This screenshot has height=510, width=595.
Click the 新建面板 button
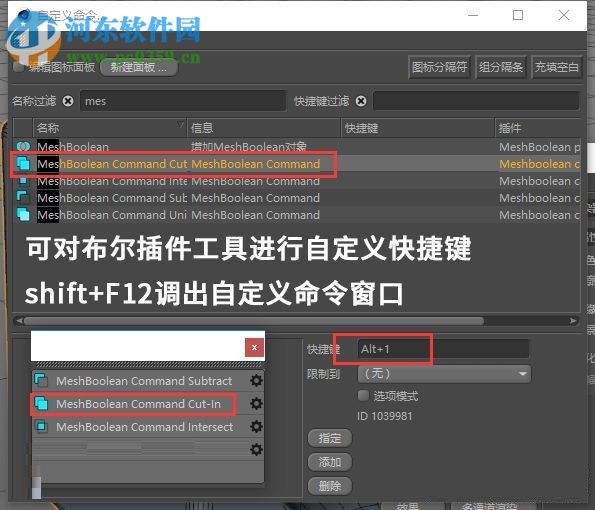click(x=139, y=68)
